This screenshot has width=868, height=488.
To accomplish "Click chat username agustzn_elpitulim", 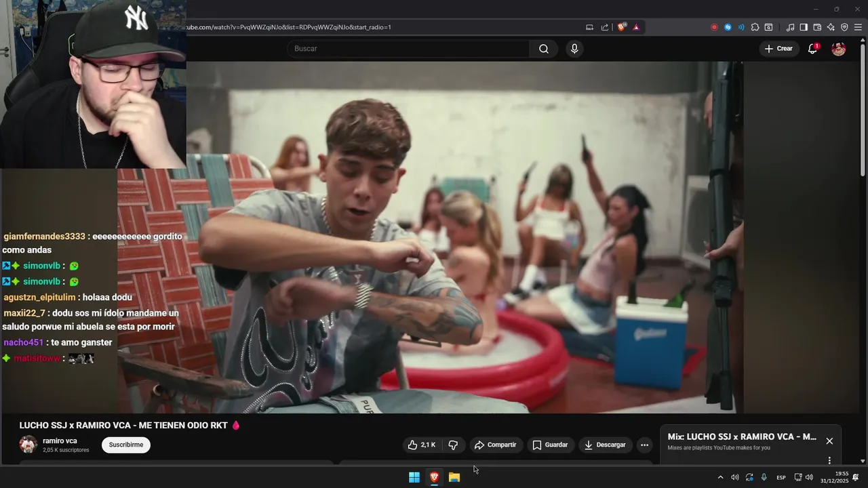I will click(39, 297).
